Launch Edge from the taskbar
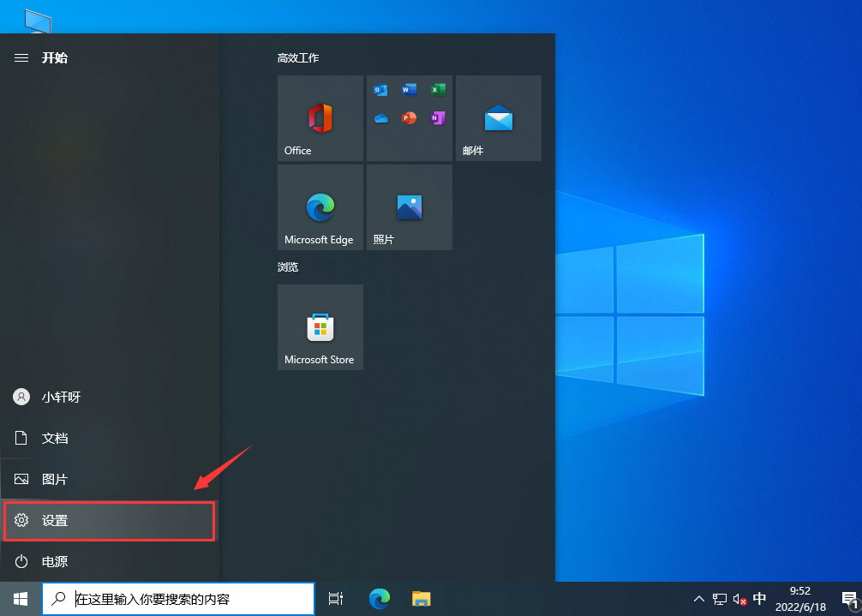This screenshot has width=862, height=616. [x=380, y=599]
